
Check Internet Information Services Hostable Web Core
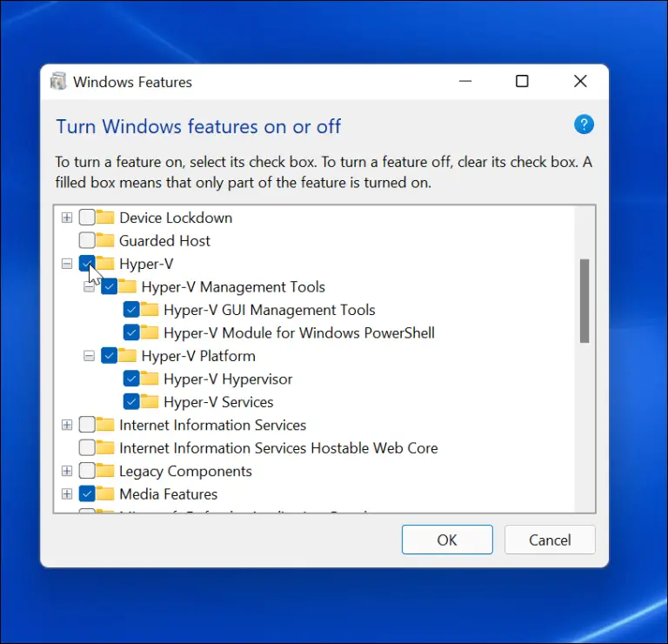tap(87, 447)
